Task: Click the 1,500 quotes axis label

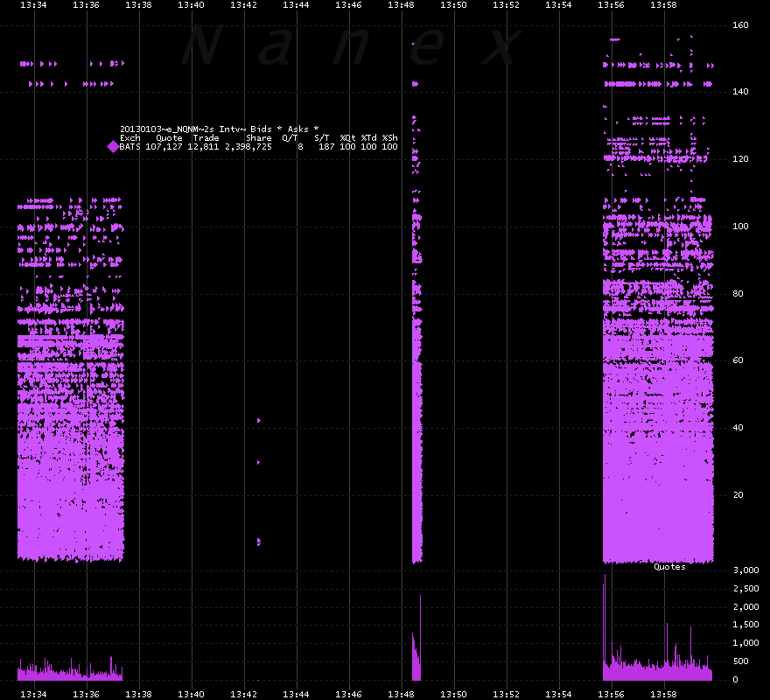Action: pyautogui.click(x=745, y=625)
